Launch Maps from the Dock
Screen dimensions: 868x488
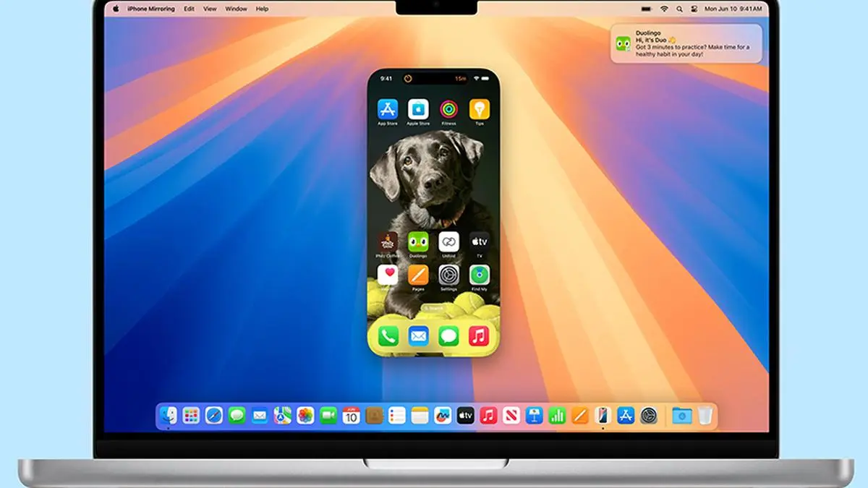point(283,415)
